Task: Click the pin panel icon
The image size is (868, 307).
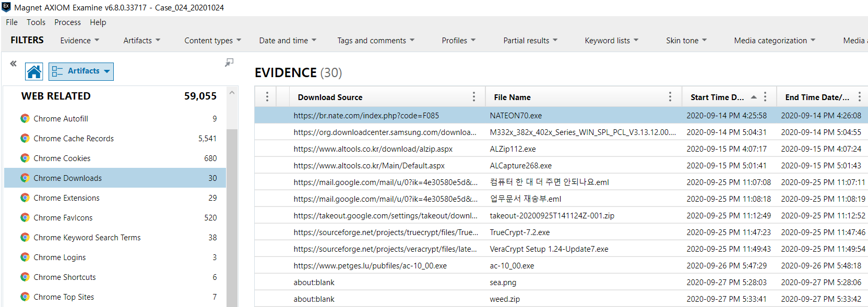Action: tap(229, 63)
